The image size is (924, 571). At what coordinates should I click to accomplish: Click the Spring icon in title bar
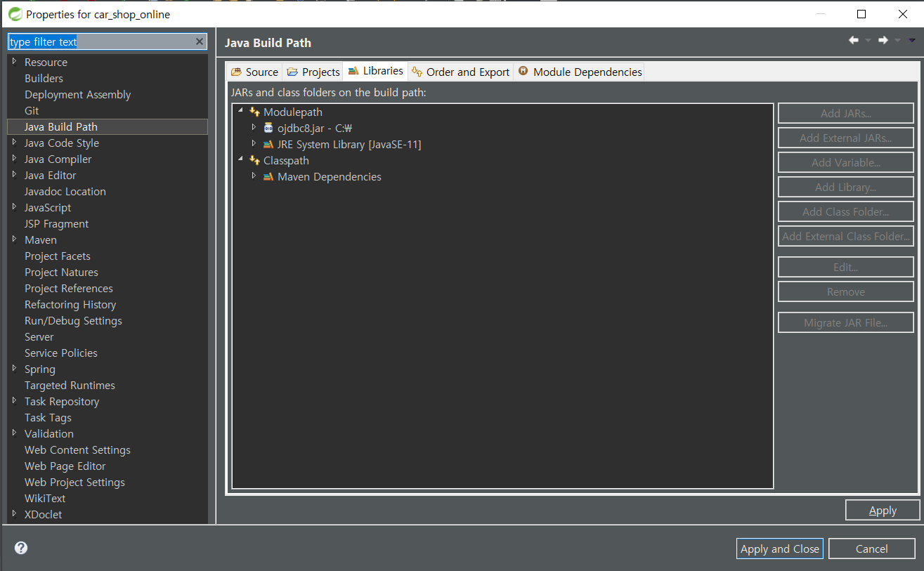click(x=15, y=14)
